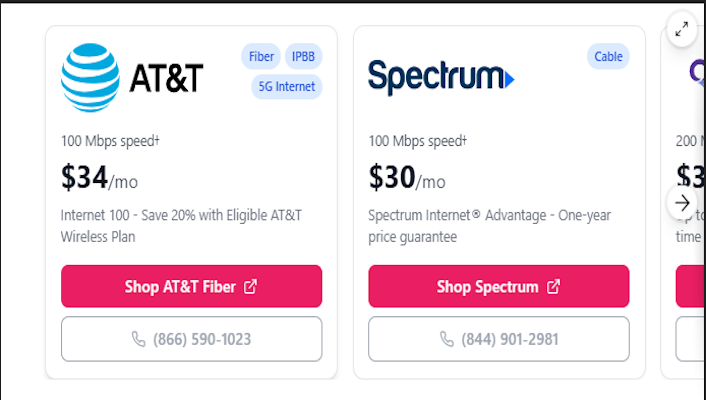This screenshot has width=706, height=400.
Task: Click the next arrow carousel button
Action: click(682, 202)
